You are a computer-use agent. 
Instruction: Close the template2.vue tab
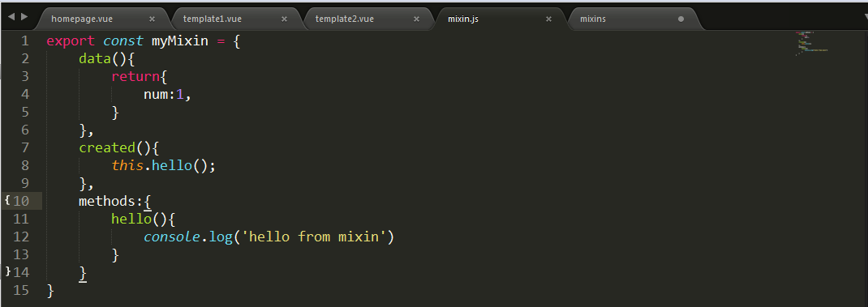pyautogui.click(x=416, y=19)
